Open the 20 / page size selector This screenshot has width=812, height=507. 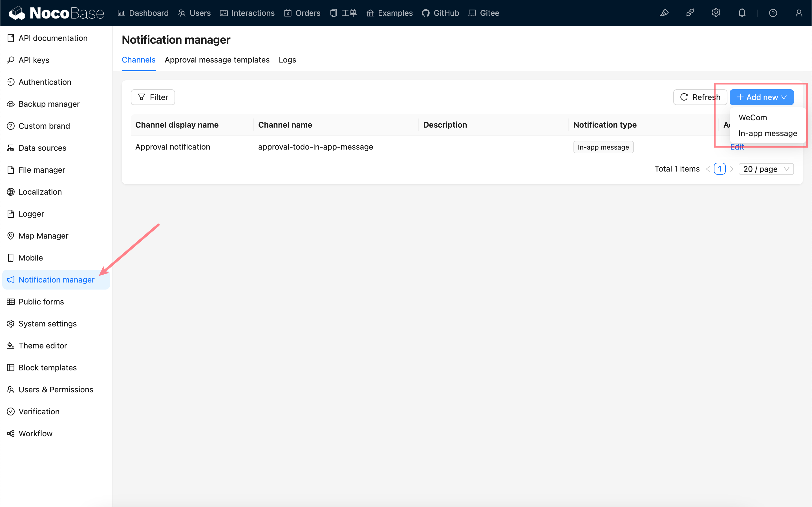click(766, 169)
